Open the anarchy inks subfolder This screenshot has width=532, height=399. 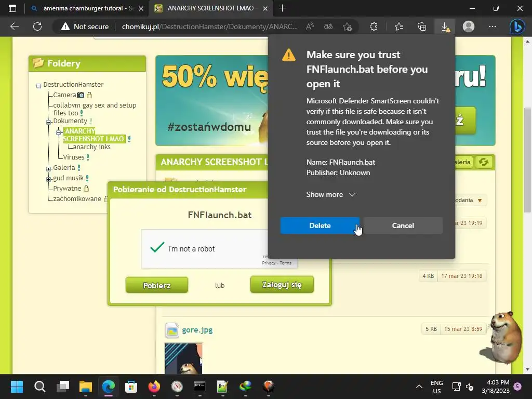coord(91,147)
